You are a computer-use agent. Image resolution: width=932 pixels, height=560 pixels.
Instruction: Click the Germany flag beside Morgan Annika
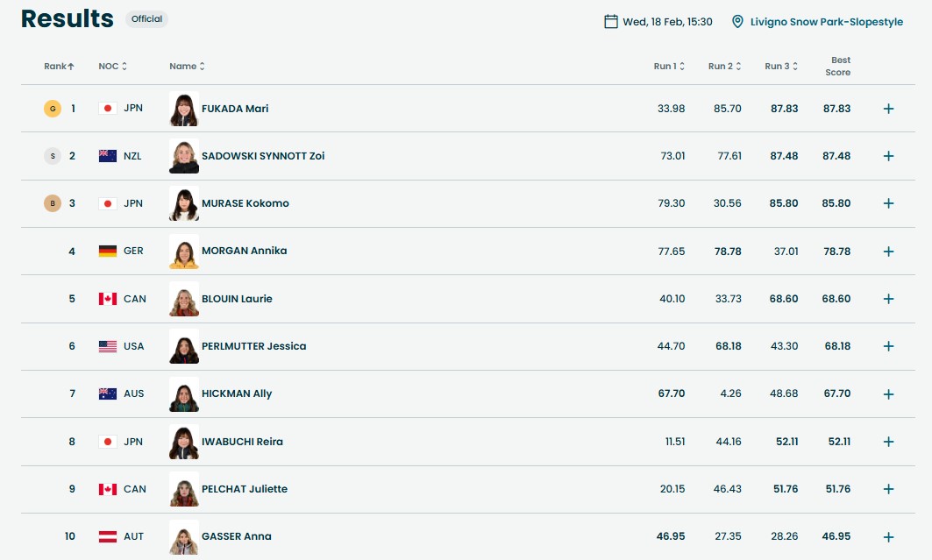point(108,251)
